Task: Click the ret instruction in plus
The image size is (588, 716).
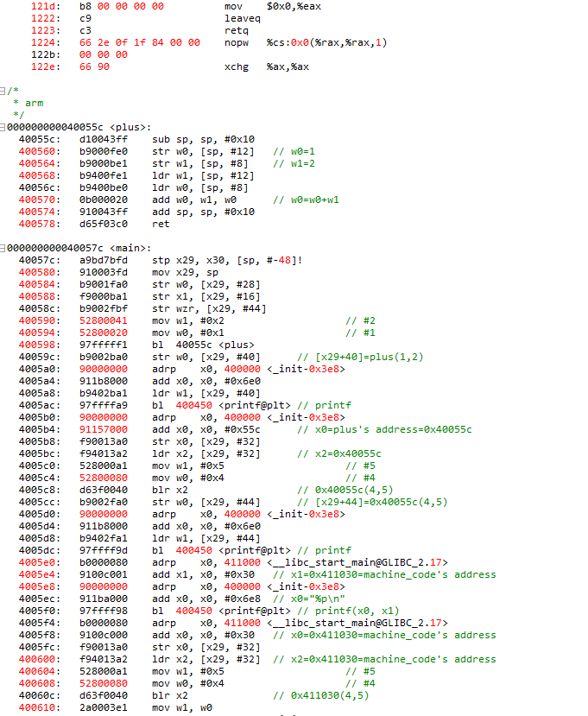Action: tap(161, 225)
